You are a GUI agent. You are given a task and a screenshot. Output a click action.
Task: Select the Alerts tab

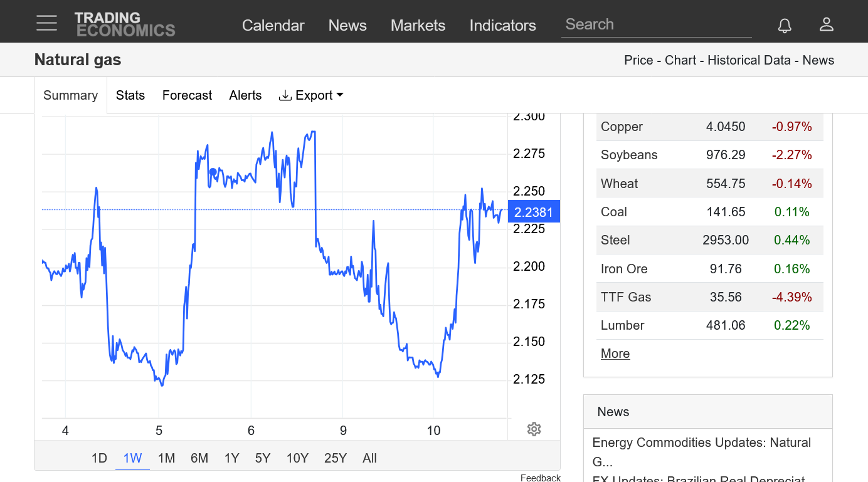tap(245, 95)
